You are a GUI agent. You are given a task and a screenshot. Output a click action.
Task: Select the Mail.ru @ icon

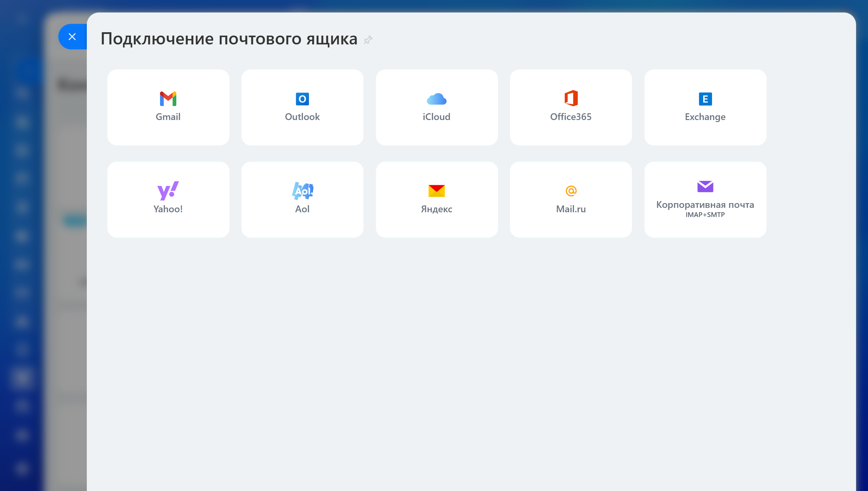571,191
